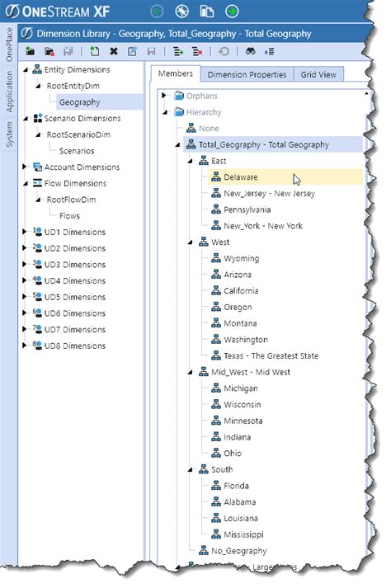391x588 pixels.
Task: Click the add relationship icon with green plus
Action: [178, 51]
